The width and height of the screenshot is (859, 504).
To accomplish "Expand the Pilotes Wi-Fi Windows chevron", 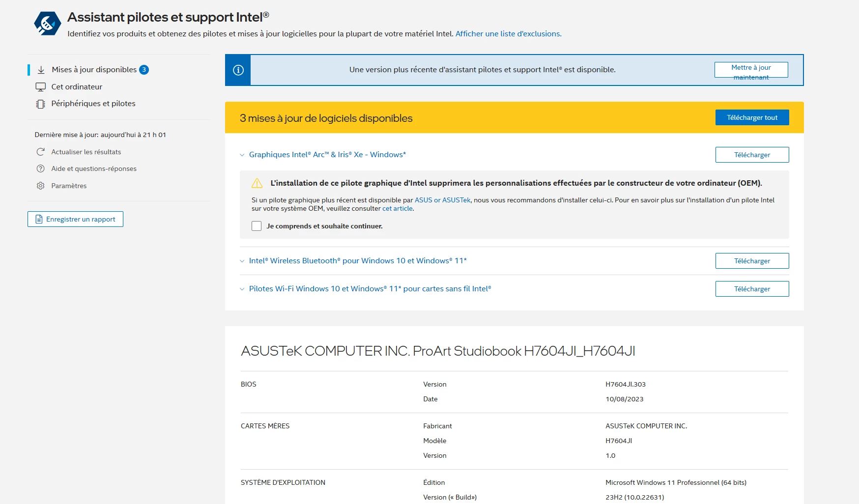I will [242, 289].
